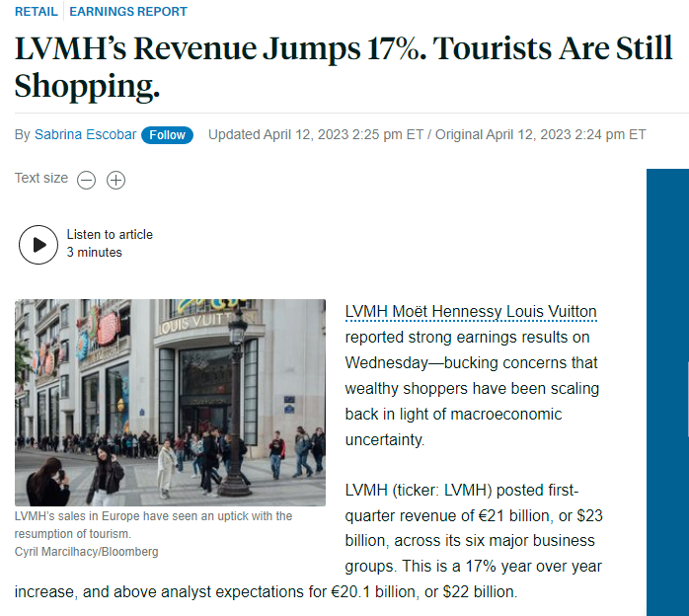Click the '3 minutes' duration text
The height and width of the screenshot is (616, 689).
pyautogui.click(x=95, y=253)
